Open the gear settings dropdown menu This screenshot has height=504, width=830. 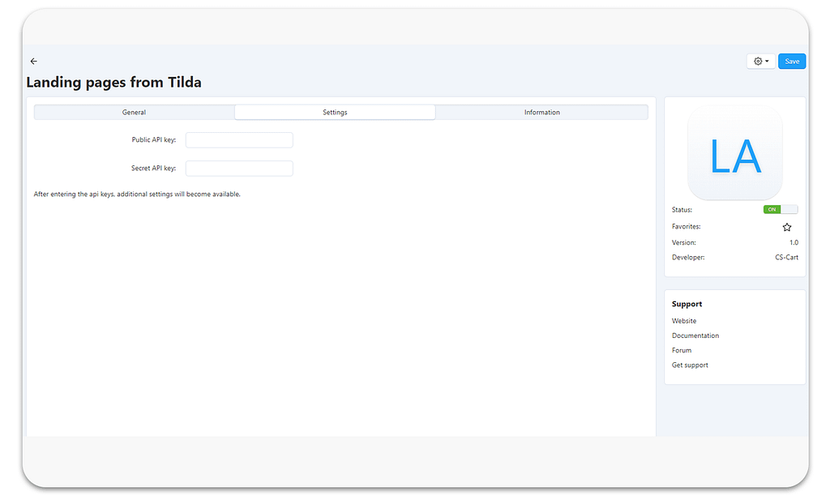[760, 62]
